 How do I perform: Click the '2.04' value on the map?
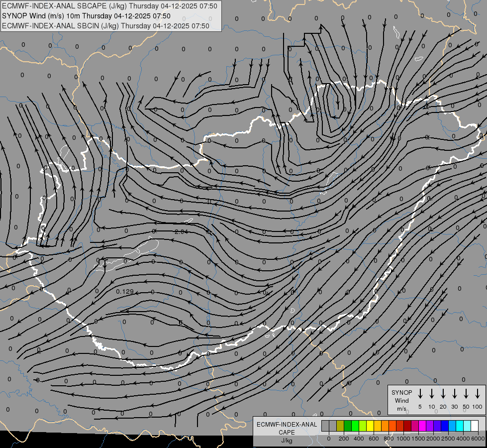click(x=182, y=231)
